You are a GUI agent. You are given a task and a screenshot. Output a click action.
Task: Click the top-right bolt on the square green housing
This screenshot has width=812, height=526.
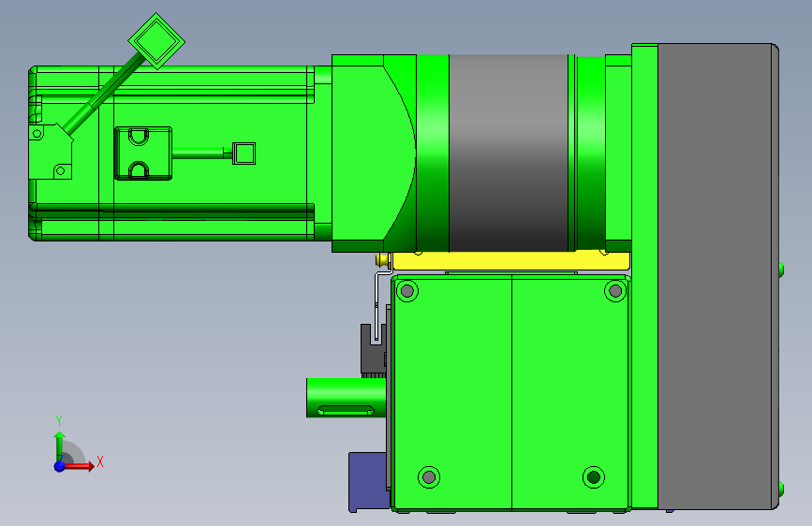coord(615,291)
